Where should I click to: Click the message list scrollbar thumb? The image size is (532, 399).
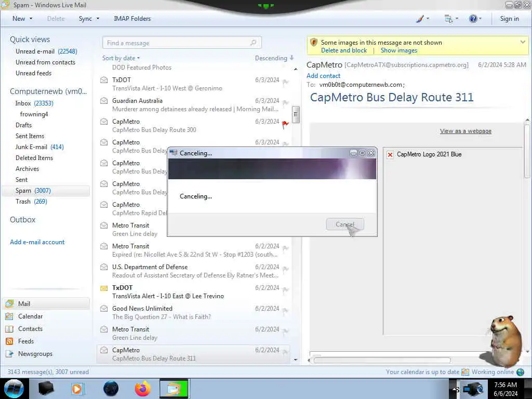tap(296, 114)
